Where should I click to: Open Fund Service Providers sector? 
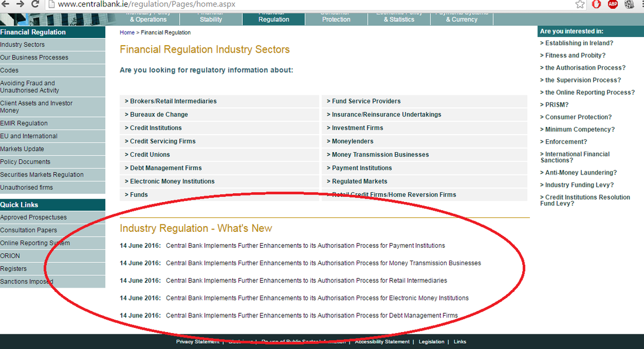pyautogui.click(x=424, y=101)
